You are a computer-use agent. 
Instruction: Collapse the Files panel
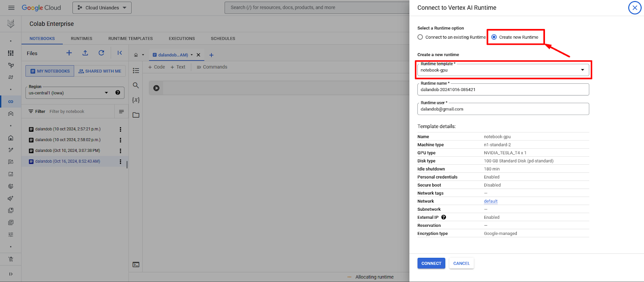click(x=120, y=53)
